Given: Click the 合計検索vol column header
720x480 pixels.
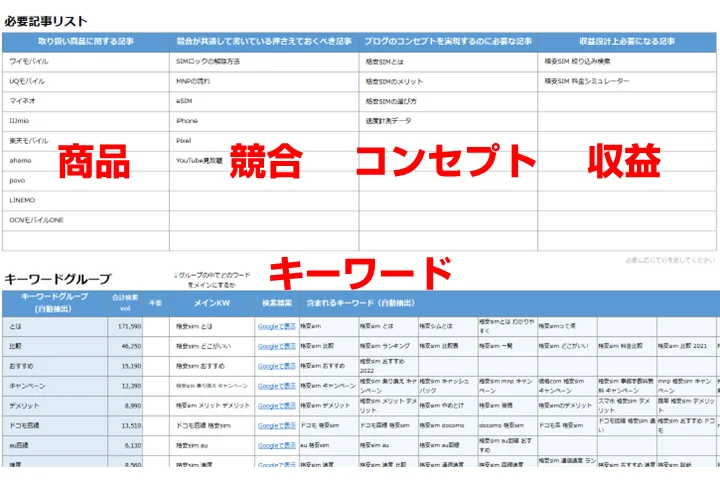Looking at the screenshot, I should point(125,303).
